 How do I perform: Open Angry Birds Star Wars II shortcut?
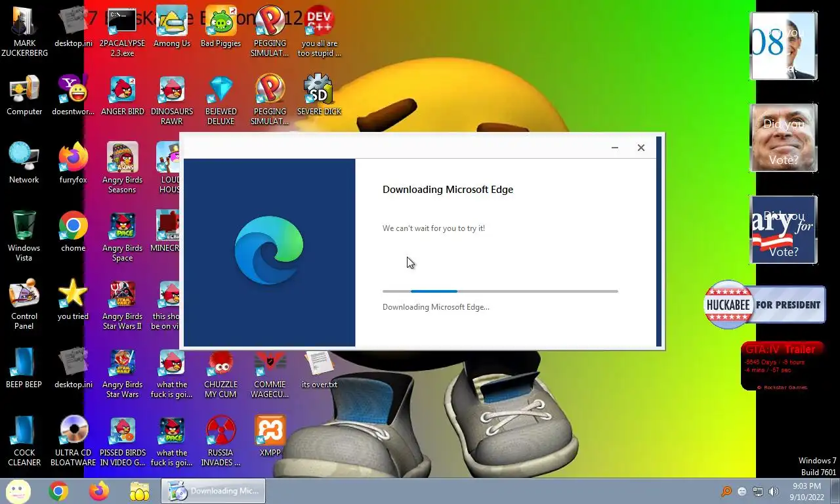click(x=122, y=304)
